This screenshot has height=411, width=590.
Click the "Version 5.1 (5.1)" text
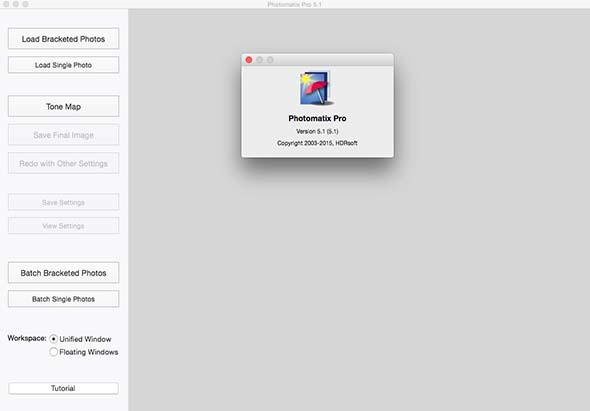(x=317, y=131)
